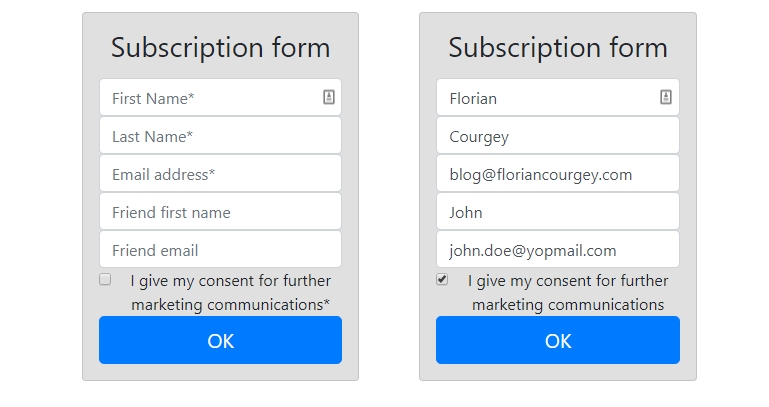
Task: Click the autofill contact icon in Florian field
Action: 666,97
